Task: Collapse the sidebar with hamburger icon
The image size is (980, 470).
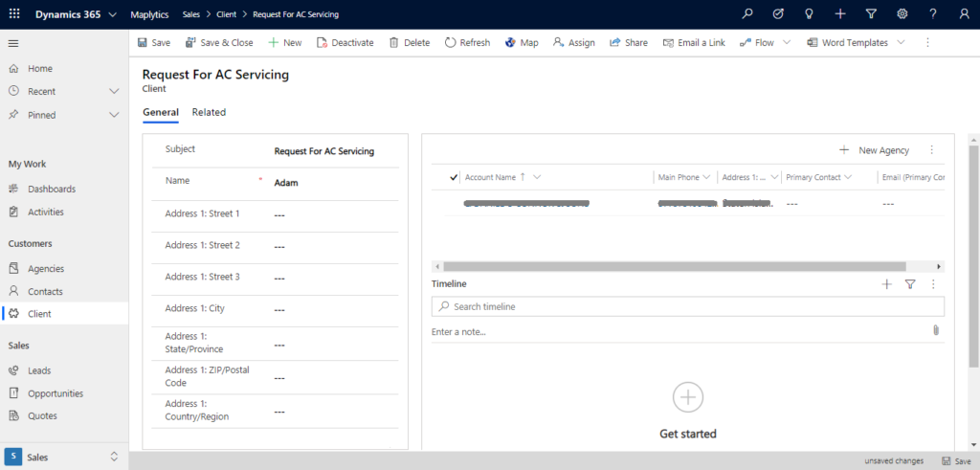Action: tap(13, 43)
